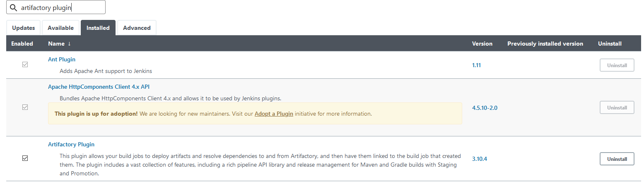
Task: Click version 4.5.10-2.0 link
Action: coord(485,107)
